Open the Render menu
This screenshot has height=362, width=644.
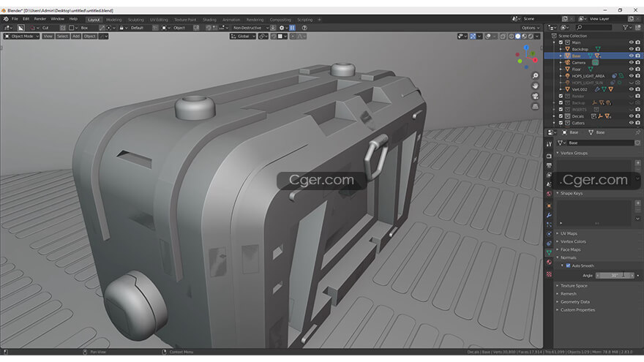pyautogui.click(x=40, y=19)
